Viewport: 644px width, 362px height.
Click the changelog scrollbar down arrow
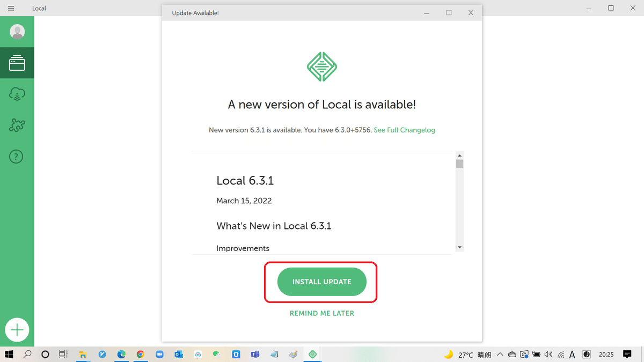[459, 247]
